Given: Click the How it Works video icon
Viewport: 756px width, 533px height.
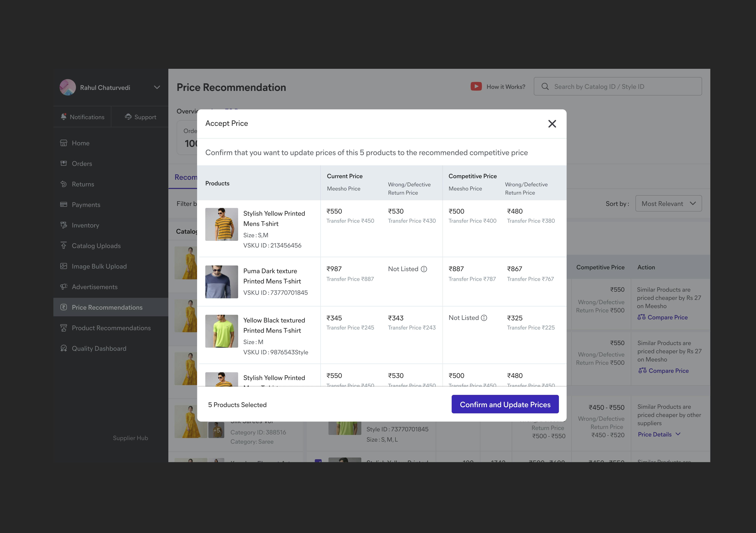Looking at the screenshot, I should click(x=476, y=86).
